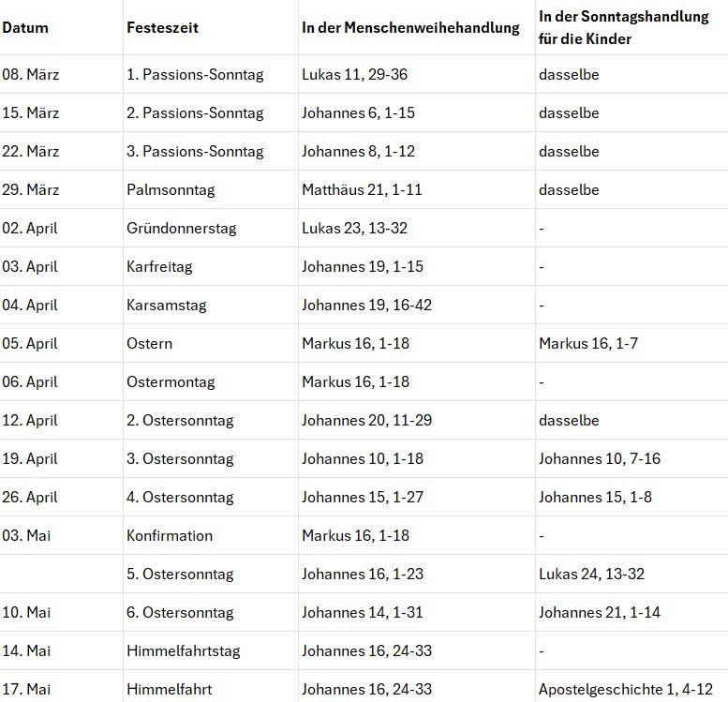Click the Apostelgeschichte 1, 4-12 cell

pos(625,689)
